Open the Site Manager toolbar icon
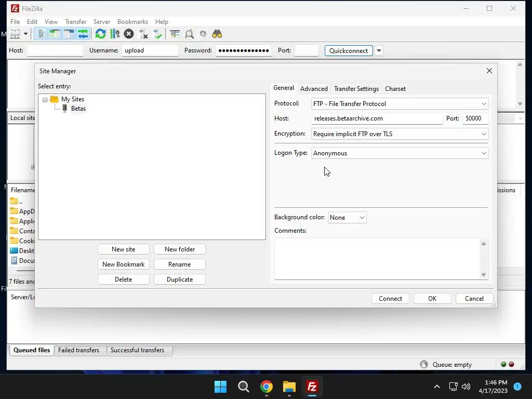 coord(15,34)
